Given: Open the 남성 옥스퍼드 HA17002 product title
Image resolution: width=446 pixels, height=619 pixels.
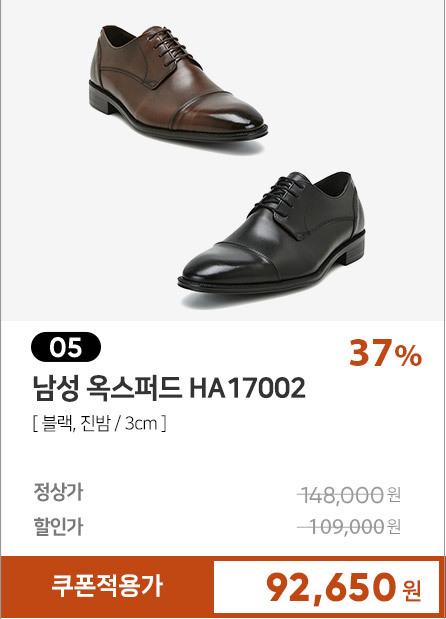Looking at the screenshot, I should [169, 388].
